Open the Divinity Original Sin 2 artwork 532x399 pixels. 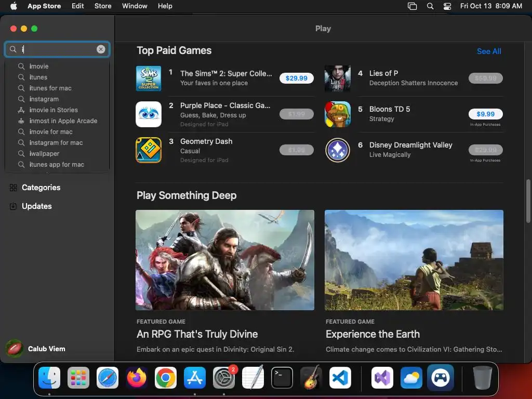[225, 260]
